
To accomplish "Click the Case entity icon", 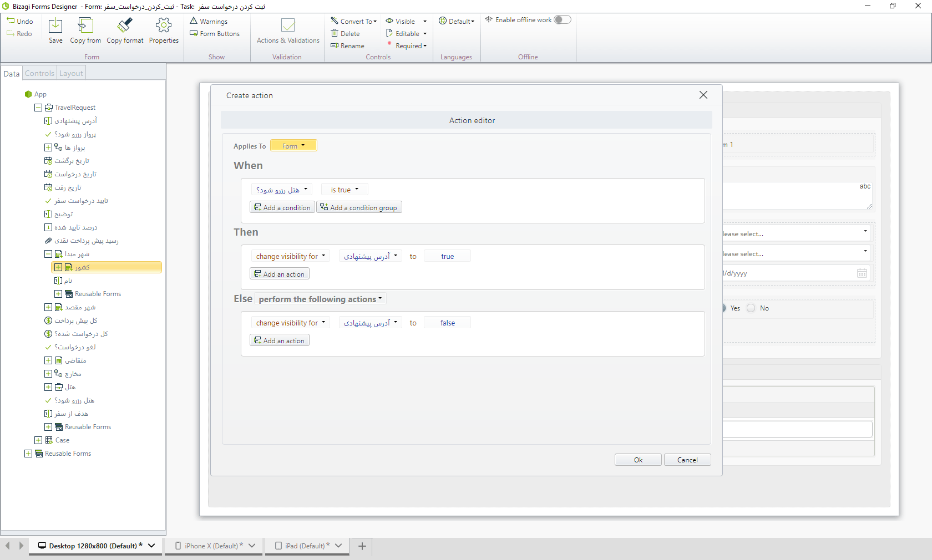I will pos(49,440).
